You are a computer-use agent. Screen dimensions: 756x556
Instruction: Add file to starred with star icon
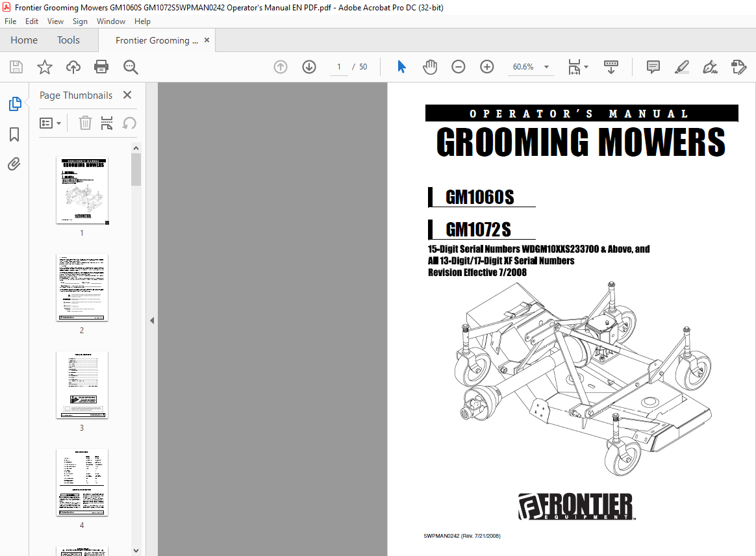click(45, 66)
